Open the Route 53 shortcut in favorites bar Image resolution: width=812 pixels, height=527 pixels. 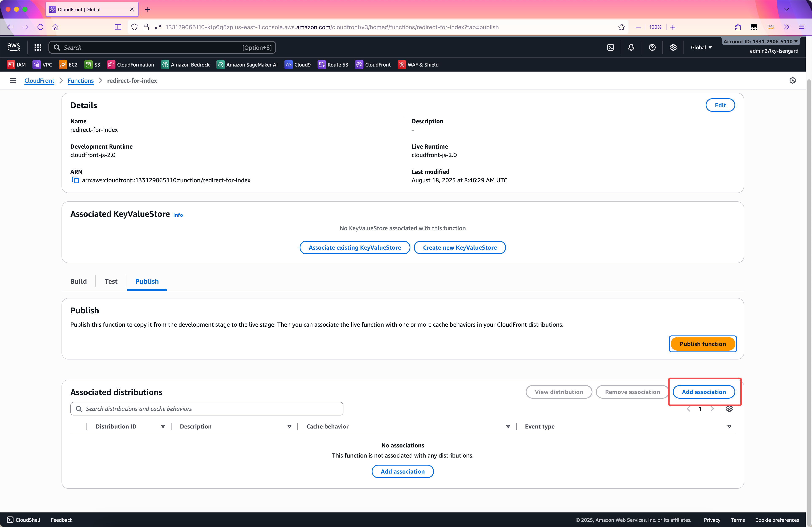[333, 65]
